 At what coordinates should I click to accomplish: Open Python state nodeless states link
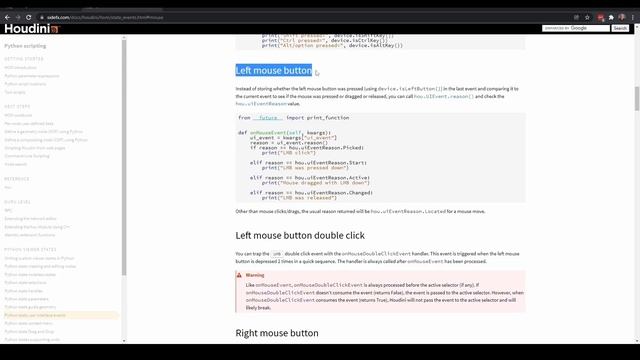point(30,274)
